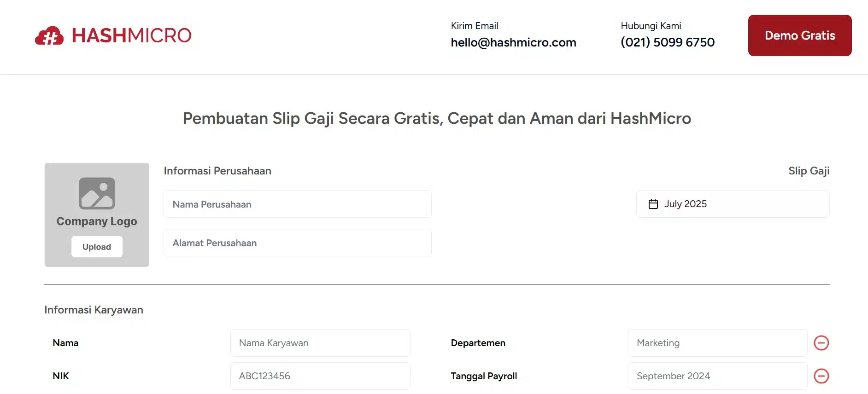Click the Upload button for company logo

[97, 247]
